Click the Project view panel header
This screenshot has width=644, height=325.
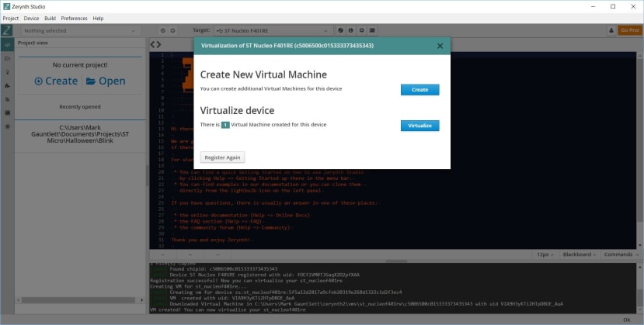[33, 43]
